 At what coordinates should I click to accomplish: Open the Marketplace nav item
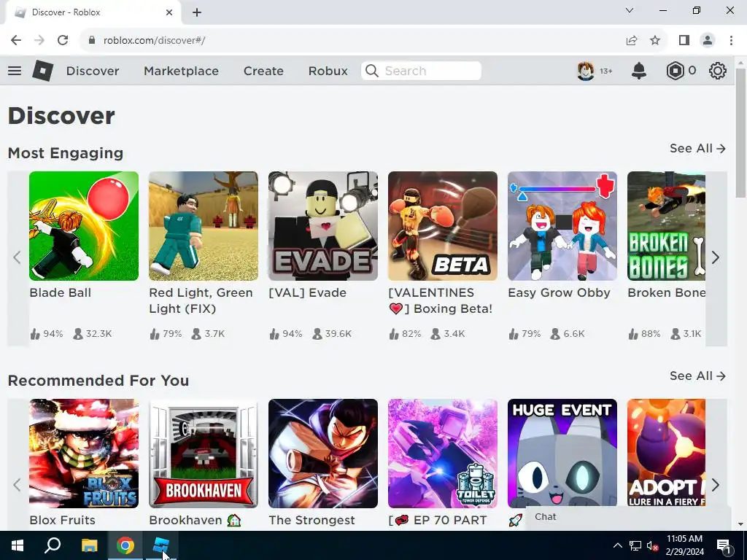(181, 71)
